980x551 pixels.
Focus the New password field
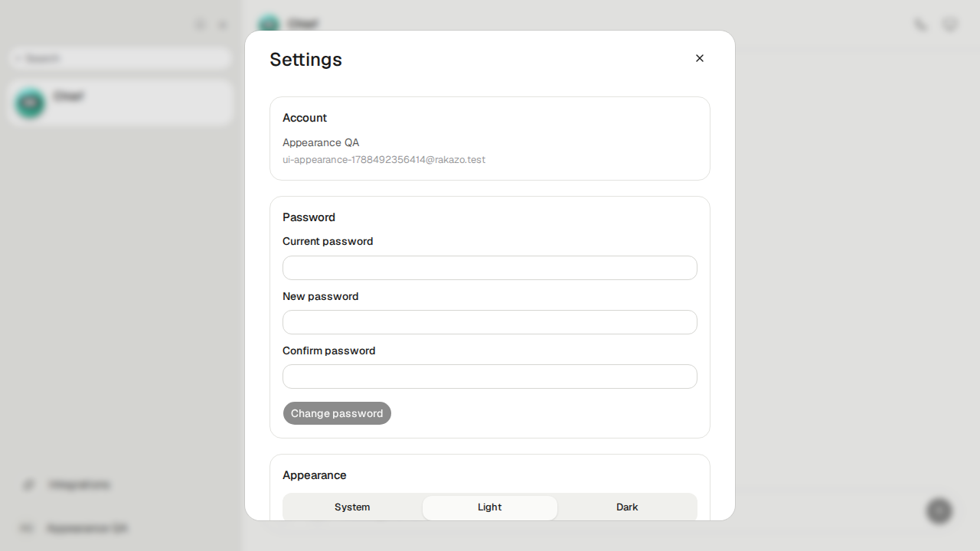point(490,322)
